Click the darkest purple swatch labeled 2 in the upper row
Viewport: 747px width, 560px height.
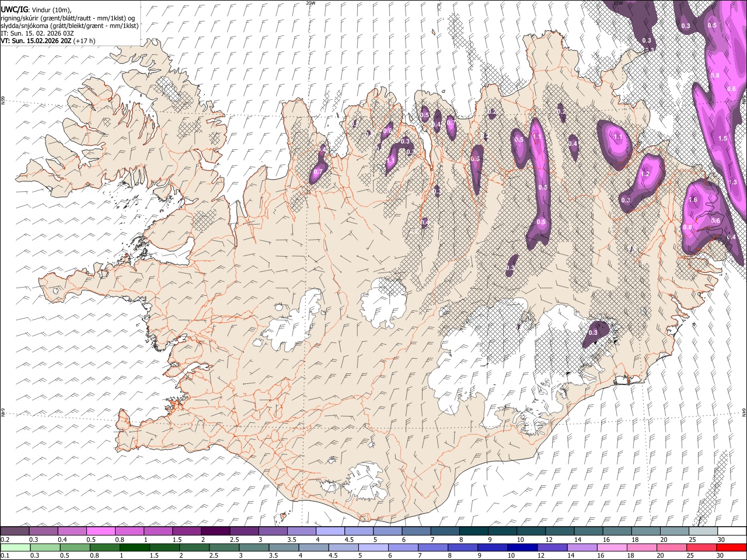[215, 531]
